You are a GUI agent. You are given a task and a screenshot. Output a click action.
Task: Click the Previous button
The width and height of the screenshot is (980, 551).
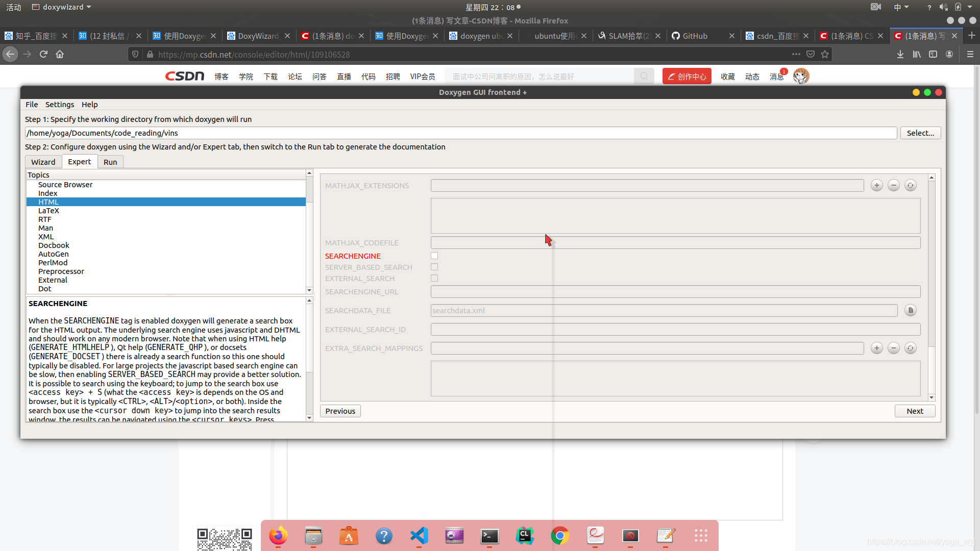(340, 411)
